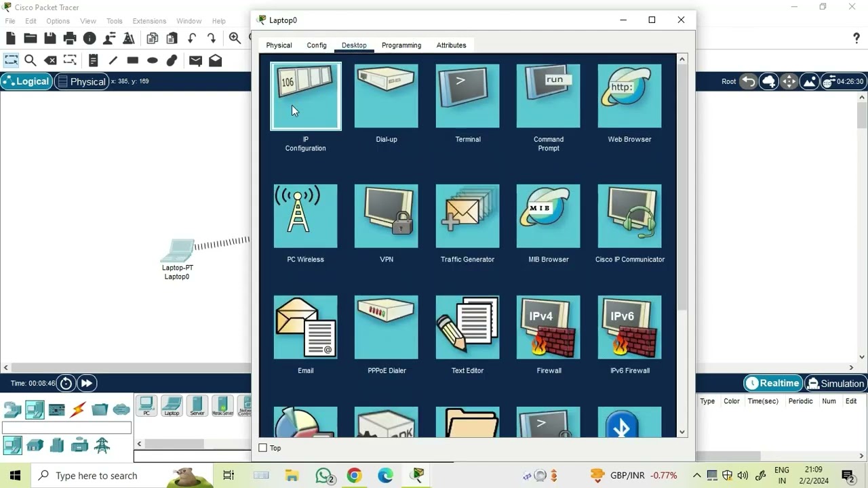Open the Extensions menu
The image size is (868, 488).
pyautogui.click(x=149, y=21)
